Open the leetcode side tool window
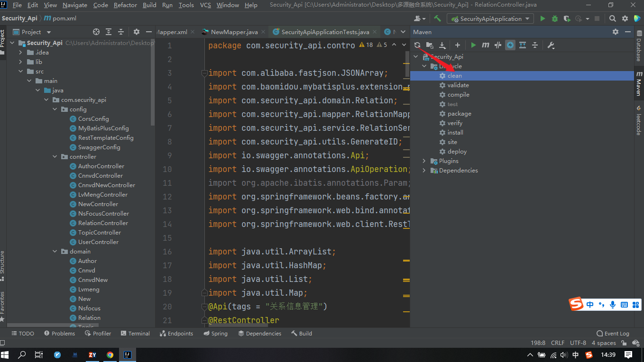644x362 pixels. click(x=639, y=120)
